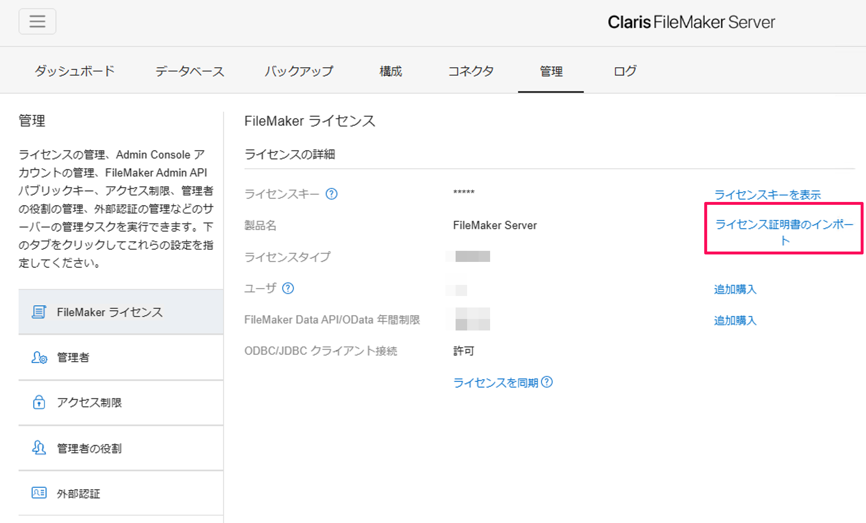
Task: Click the ライセンスを同期 link
Action: click(495, 383)
